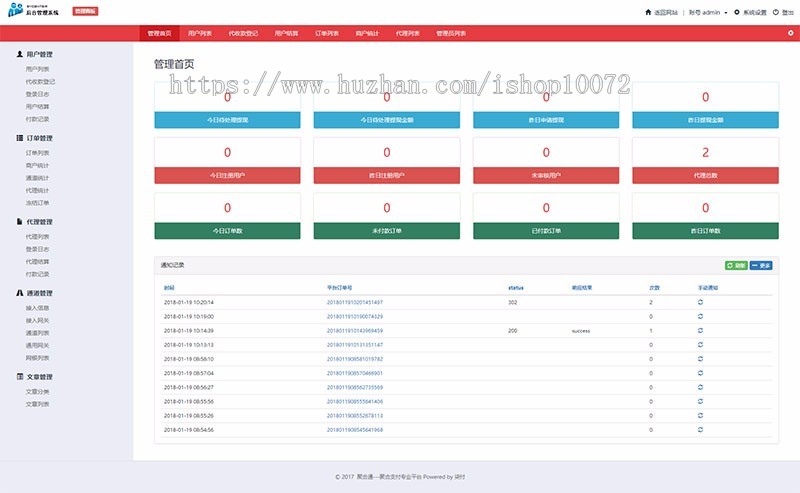The width and height of the screenshot is (800, 493).
Task: Collapse the 通道管理 sidebar section
Action: click(39, 293)
